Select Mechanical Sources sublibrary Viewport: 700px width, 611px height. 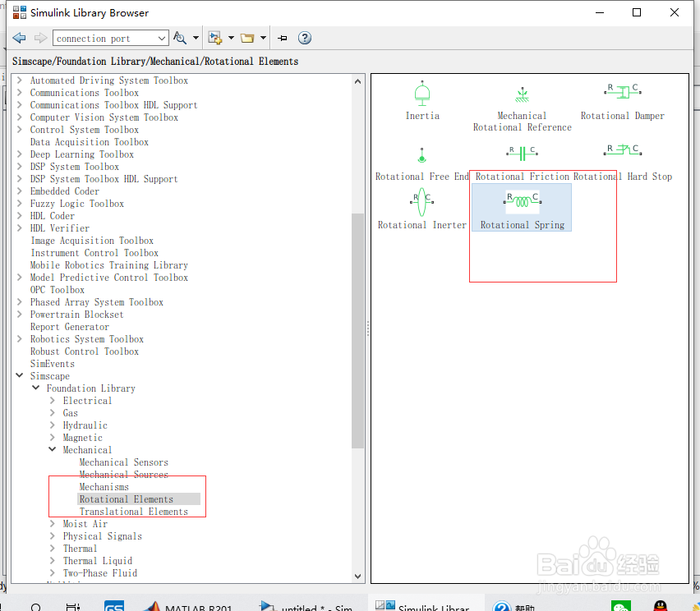(124, 475)
